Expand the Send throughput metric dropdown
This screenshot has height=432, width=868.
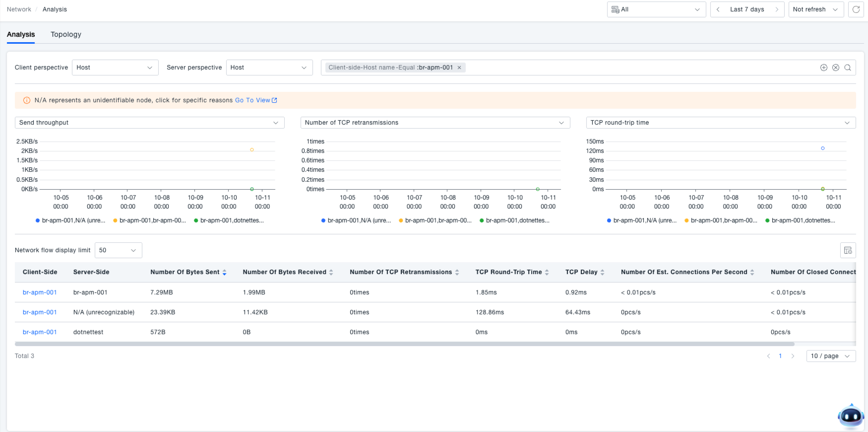pyautogui.click(x=149, y=123)
